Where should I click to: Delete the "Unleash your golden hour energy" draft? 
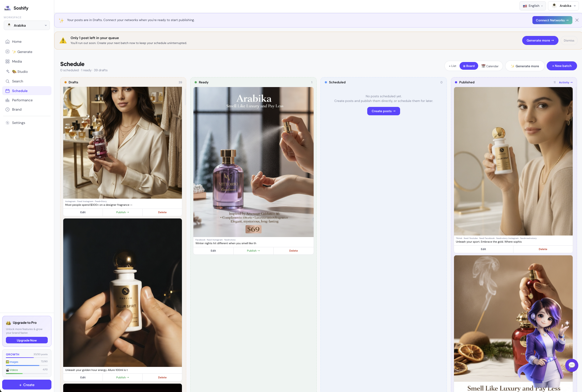tap(162, 377)
